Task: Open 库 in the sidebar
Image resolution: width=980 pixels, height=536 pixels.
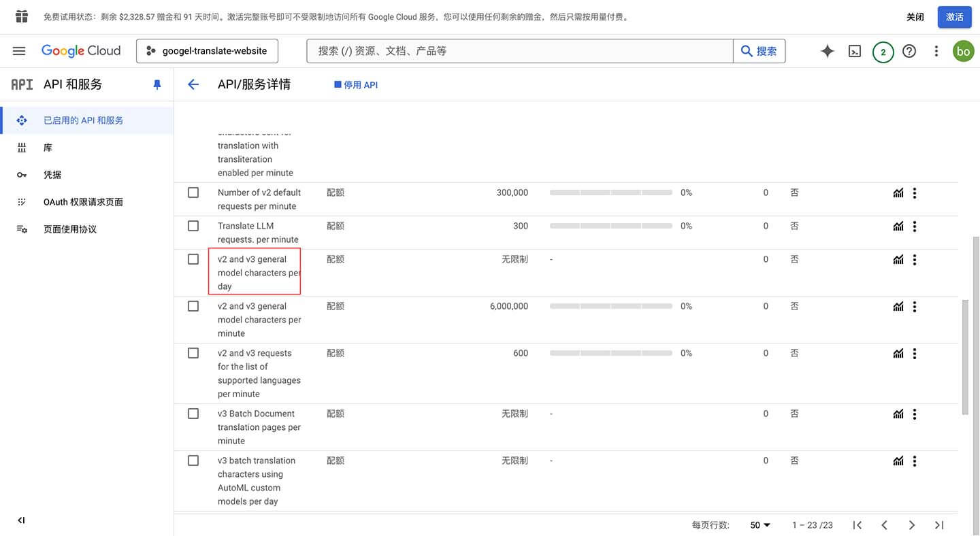Action: coord(86,148)
